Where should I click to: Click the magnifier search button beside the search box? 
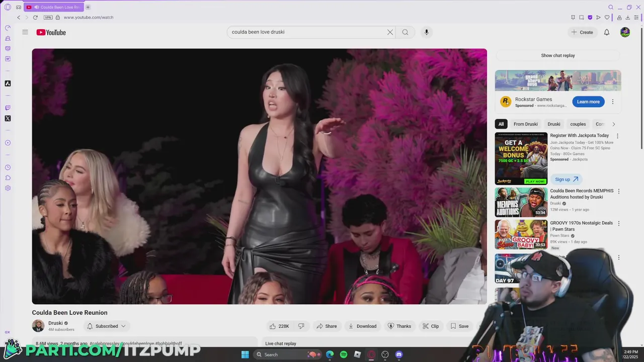pos(405,32)
